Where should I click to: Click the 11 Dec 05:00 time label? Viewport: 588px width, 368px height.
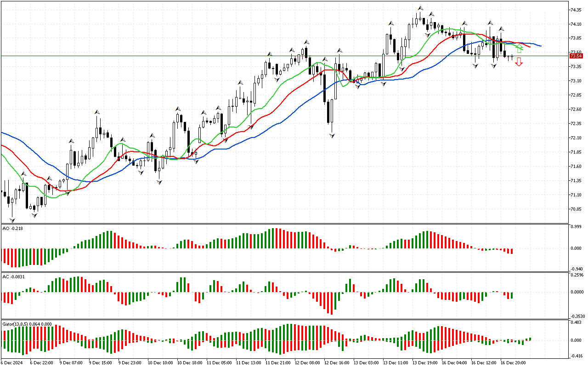tap(219, 363)
